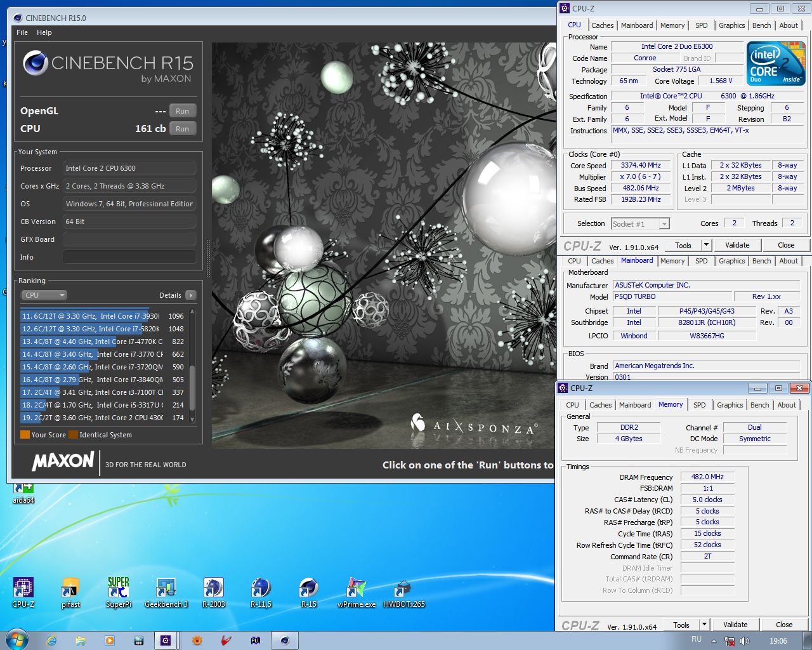Click the taskbar clock showing 19:06

[778, 641]
